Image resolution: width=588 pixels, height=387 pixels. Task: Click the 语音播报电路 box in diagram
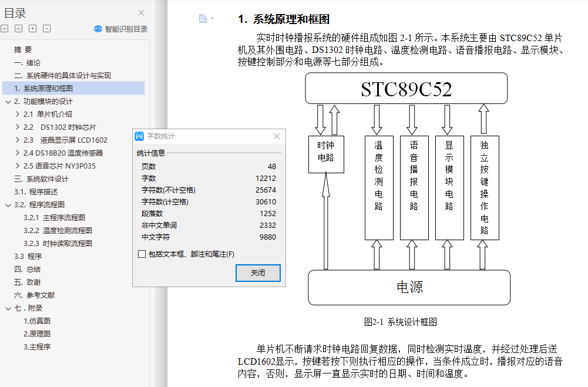click(414, 187)
